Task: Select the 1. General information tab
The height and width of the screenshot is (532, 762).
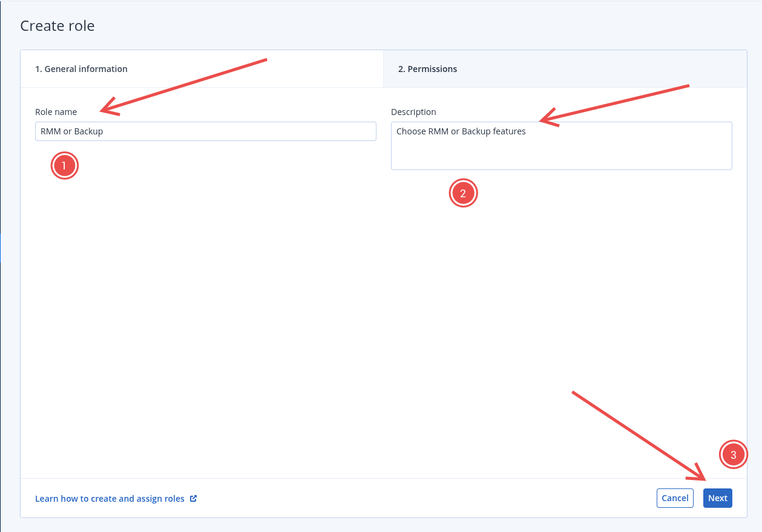Action: tap(81, 68)
